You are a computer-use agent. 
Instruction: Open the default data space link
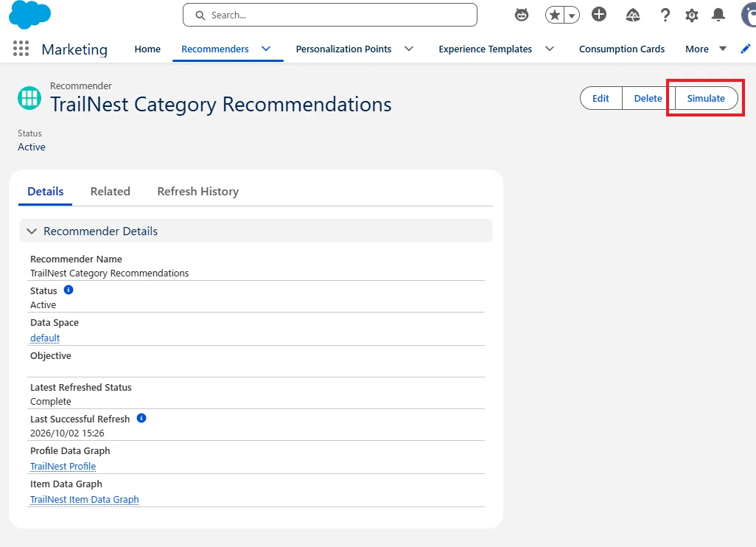pyautogui.click(x=45, y=338)
